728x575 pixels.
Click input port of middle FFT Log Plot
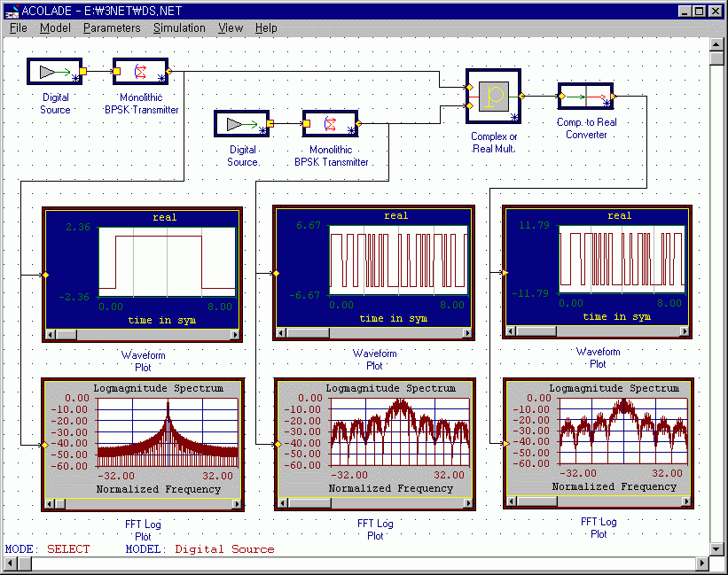tap(278, 444)
